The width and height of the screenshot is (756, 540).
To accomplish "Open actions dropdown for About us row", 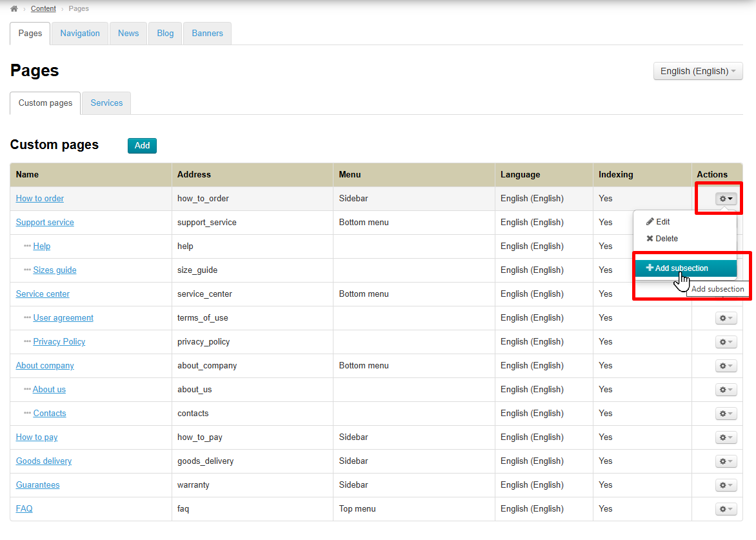I will pyautogui.click(x=726, y=390).
